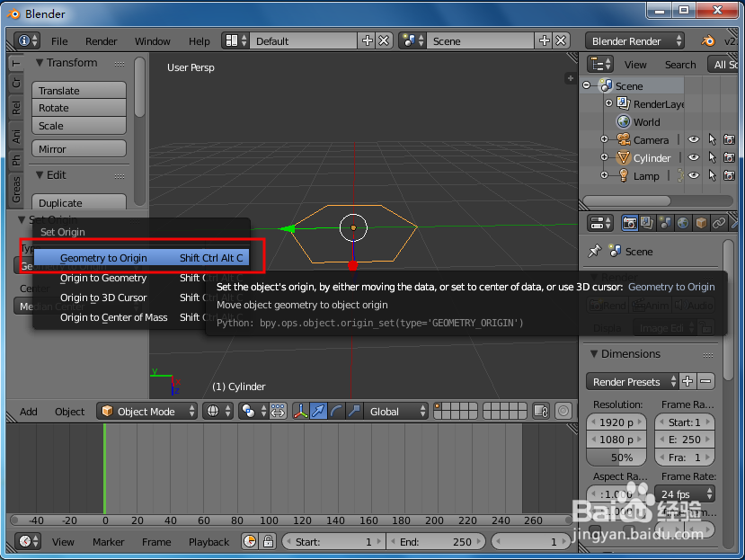Switch to Render Layers properties tab
Viewport: 745px width, 560px height.
click(x=647, y=223)
